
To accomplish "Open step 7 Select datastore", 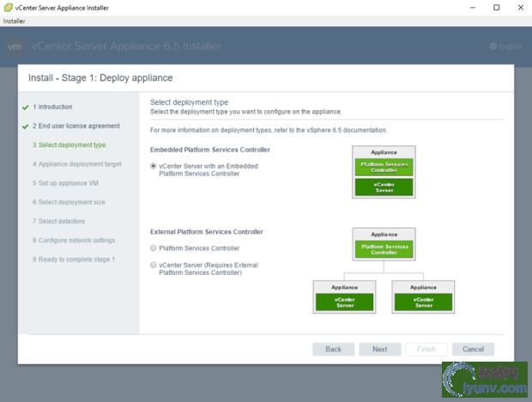I will point(58,221).
